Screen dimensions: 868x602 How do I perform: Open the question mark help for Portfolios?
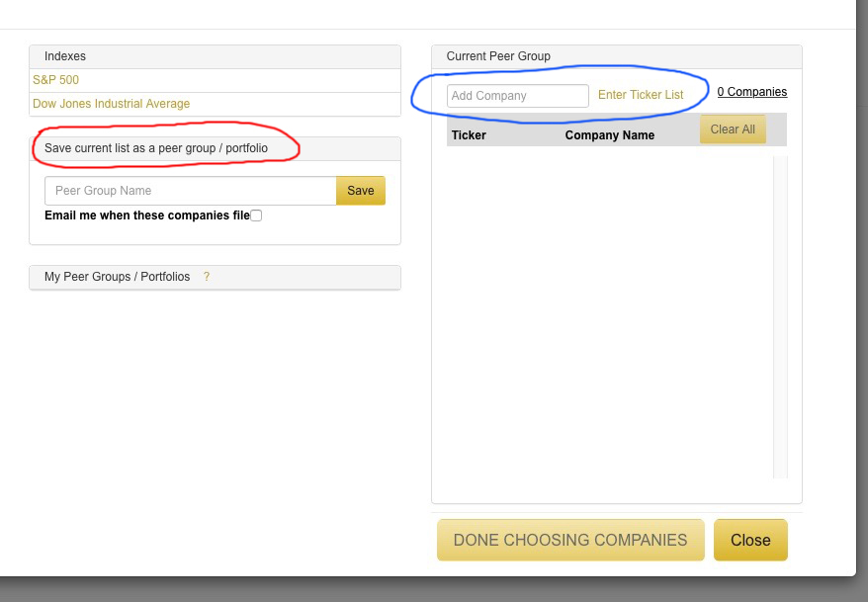click(207, 277)
